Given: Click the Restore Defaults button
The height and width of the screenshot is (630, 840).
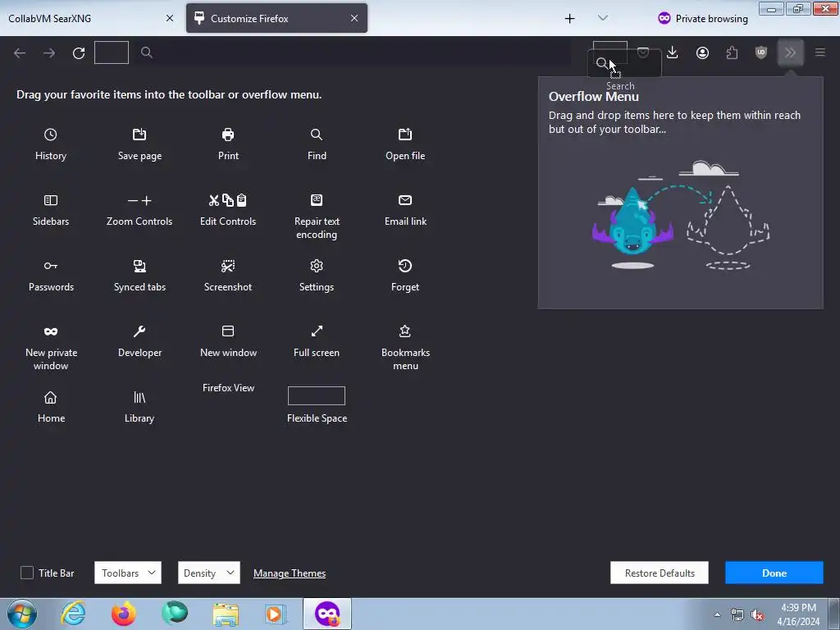Looking at the screenshot, I should (x=659, y=573).
